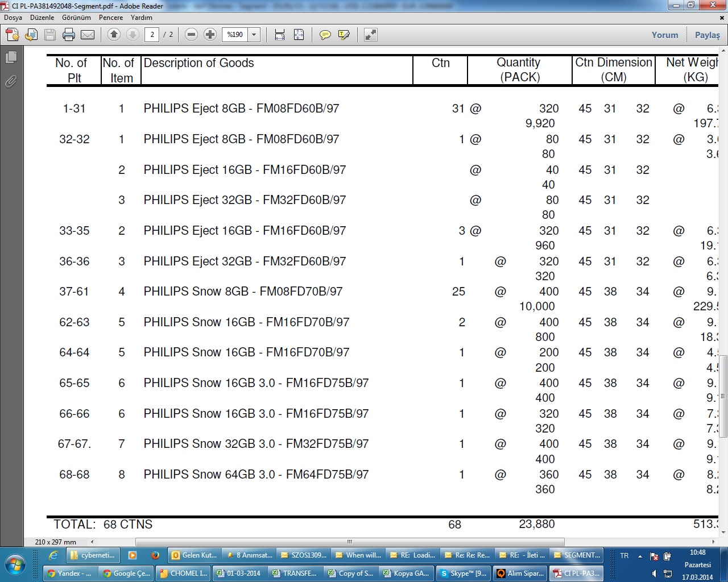This screenshot has width=728, height=582.
Task: Click pallet number 68-68
Action: pyautogui.click(x=74, y=475)
